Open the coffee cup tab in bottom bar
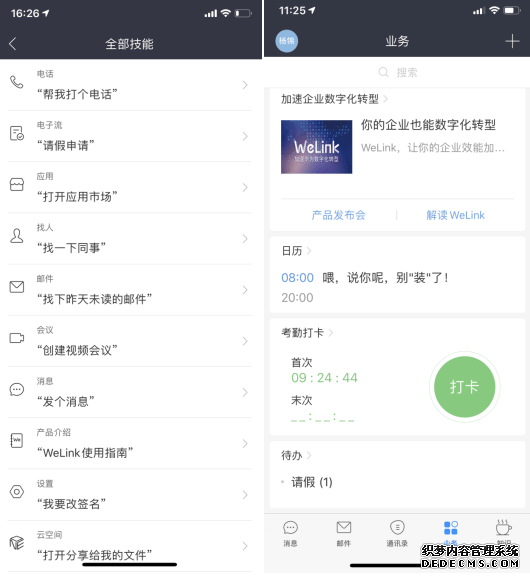The image size is (530, 578). point(503,533)
